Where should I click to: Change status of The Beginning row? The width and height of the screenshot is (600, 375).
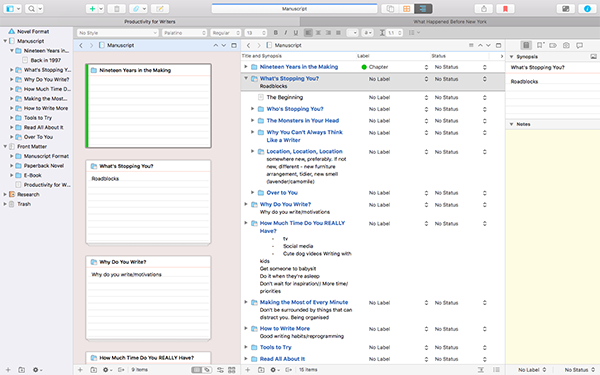(460, 98)
